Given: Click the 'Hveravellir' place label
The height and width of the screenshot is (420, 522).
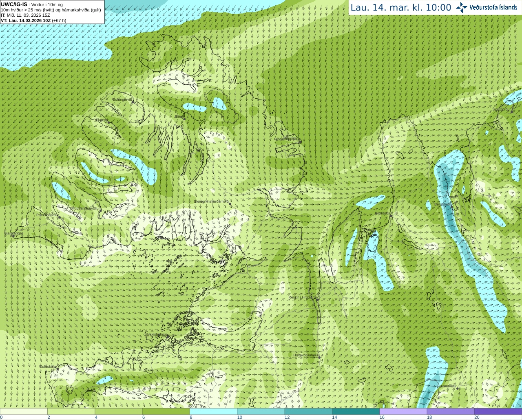Looking at the screenshot, I should [x=448, y=386].
